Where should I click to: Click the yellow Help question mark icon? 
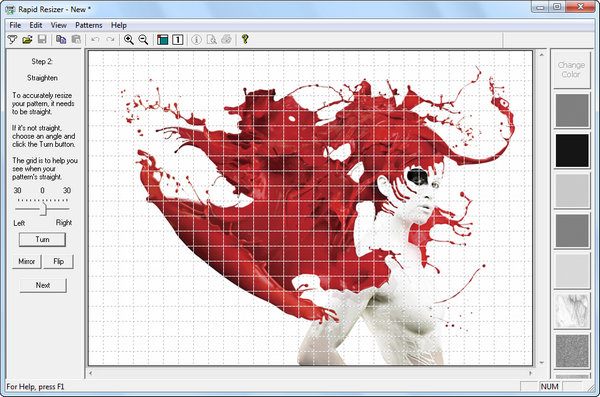245,39
